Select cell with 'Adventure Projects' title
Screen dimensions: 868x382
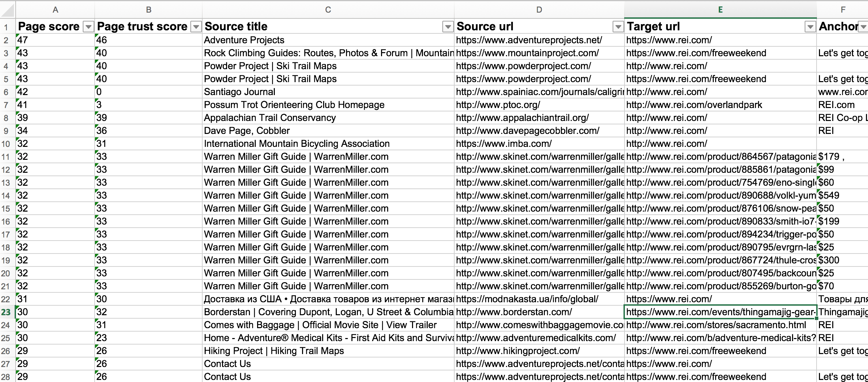click(x=328, y=40)
